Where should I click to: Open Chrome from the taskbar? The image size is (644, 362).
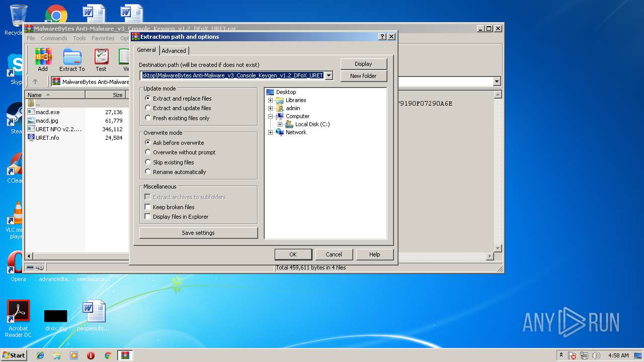click(x=108, y=355)
